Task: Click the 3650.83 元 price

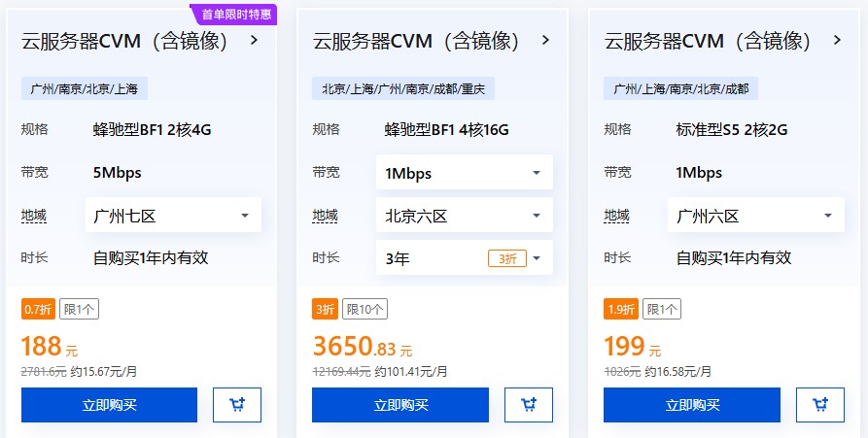Action: click(362, 347)
